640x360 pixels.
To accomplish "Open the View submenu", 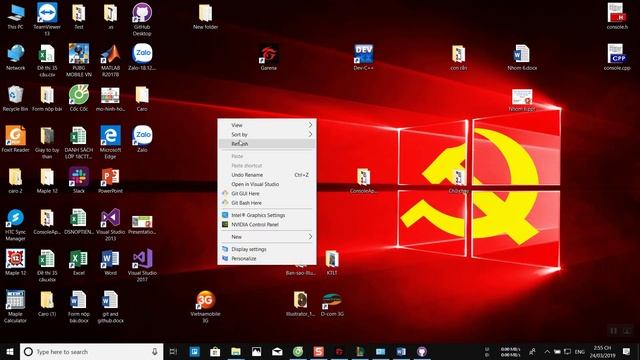I will [x=267, y=125].
